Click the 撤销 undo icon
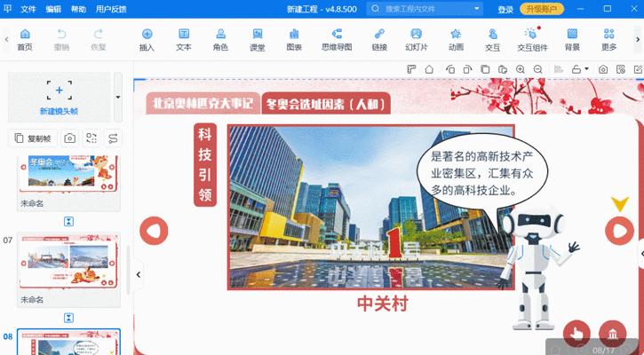 coord(61,40)
